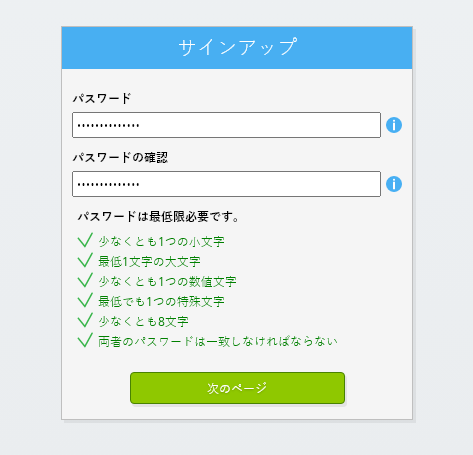The height and width of the screenshot is (455, 473).
Task: Click the パスワードの確認 field label
Action: (120, 157)
